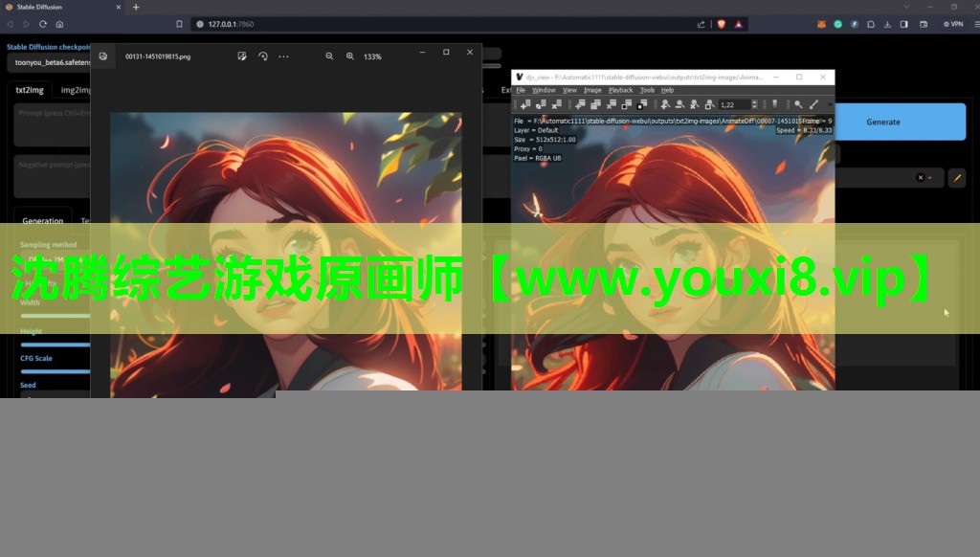The height and width of the screenshot is (557, 980).
Task: Open the Tools menu in djv_view
Action: pos(647,90)
